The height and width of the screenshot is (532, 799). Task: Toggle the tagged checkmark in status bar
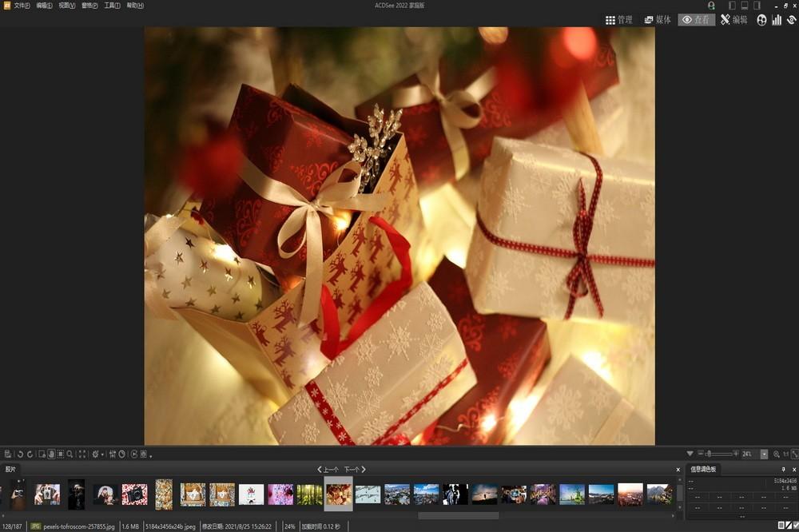797,526
